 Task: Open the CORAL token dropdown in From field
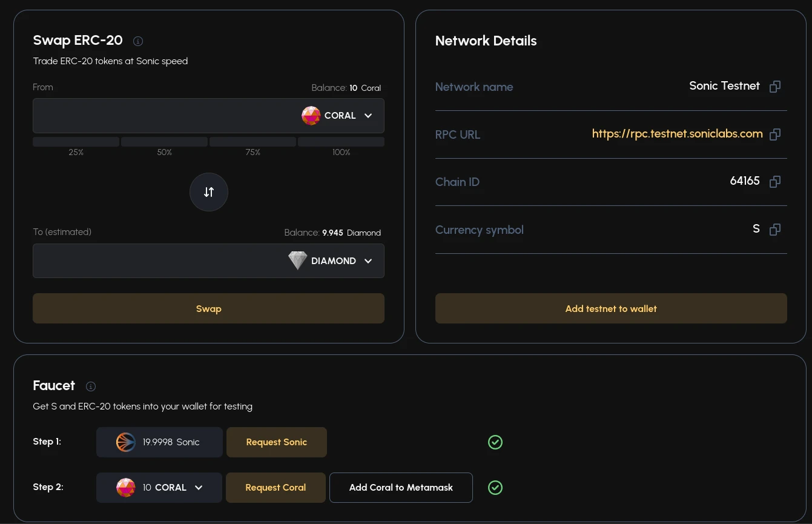tap(337, 116)
